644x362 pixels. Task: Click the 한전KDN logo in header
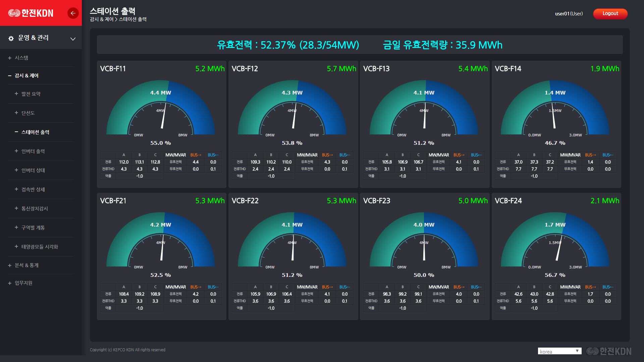[x=31, y=13]
